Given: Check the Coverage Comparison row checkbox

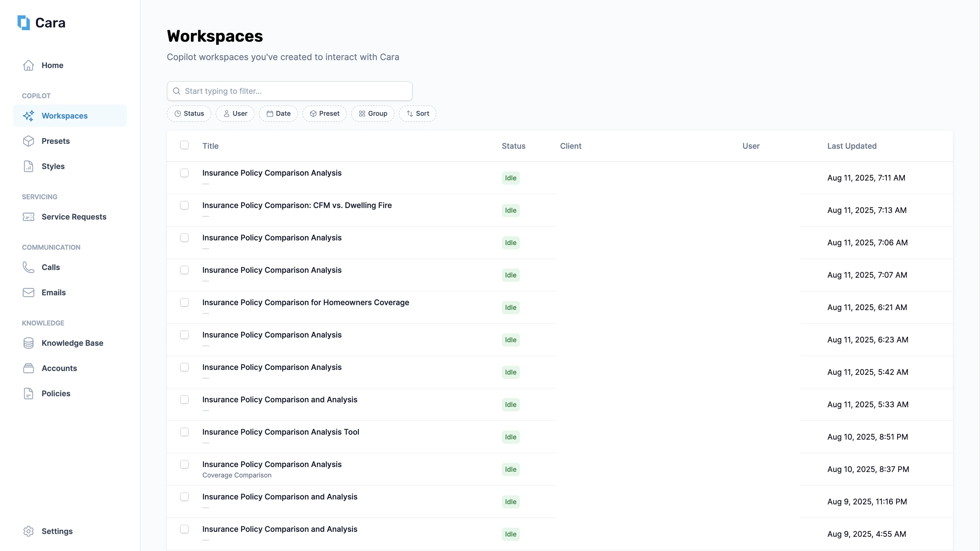Looking at the screenshot, I should 184,464.
